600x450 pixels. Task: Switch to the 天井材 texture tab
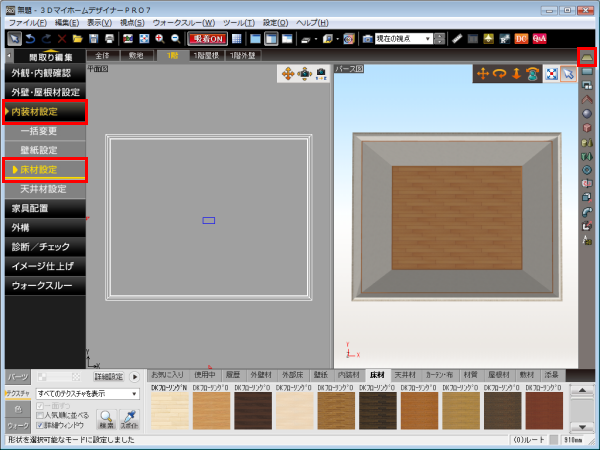point(406,375)
